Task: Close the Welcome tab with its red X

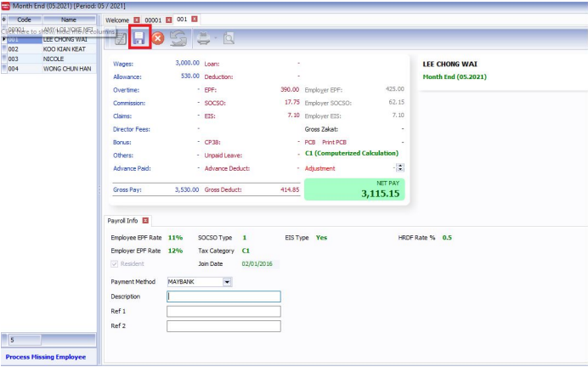Action: [137, 19]
